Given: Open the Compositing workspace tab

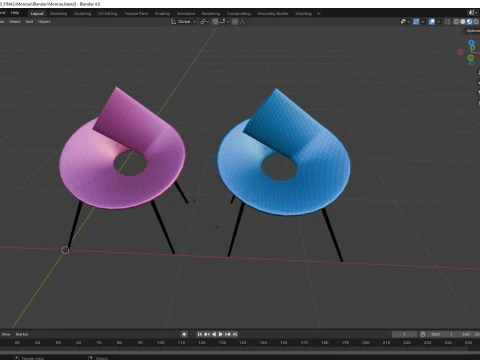Looking at the screenshot, I should click(239, 14).
